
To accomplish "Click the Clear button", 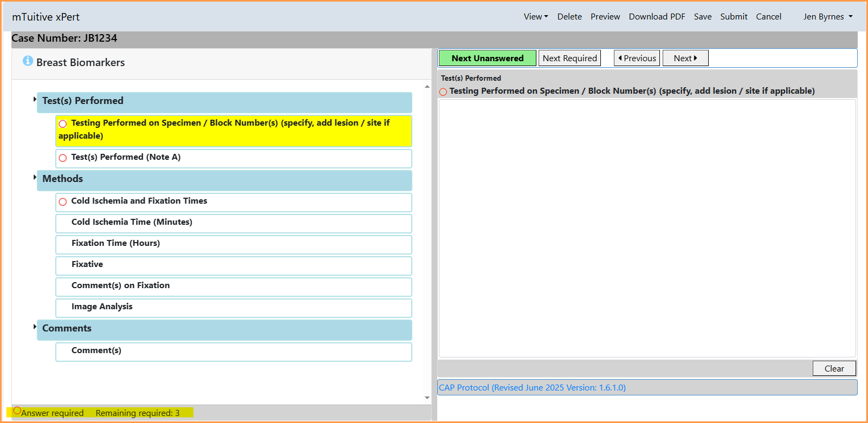I will point(834,368).
